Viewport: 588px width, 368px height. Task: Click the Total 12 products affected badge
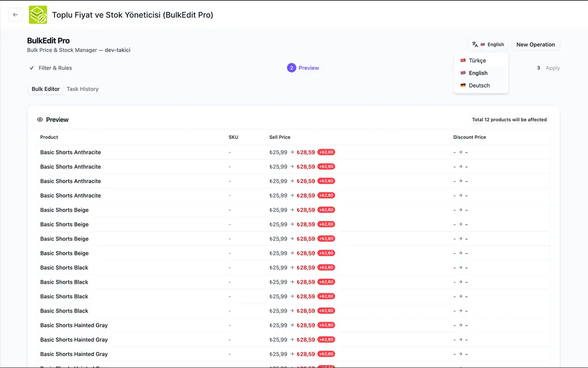(509, 120)
